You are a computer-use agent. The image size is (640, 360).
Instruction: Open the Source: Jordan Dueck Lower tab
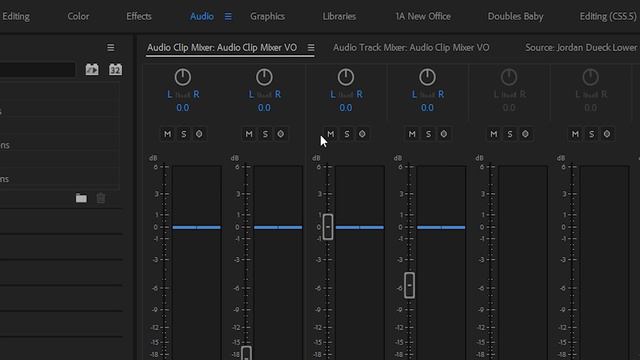tap(581, 48)
